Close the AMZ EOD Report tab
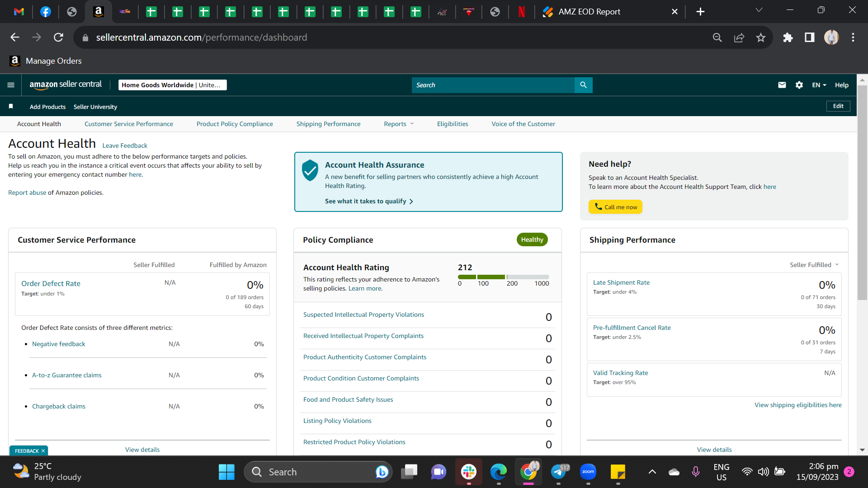 pos(675,12)
